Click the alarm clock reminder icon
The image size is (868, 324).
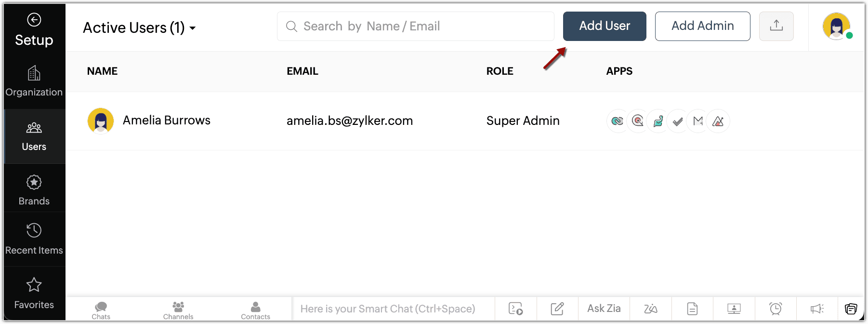pos(776,309)
